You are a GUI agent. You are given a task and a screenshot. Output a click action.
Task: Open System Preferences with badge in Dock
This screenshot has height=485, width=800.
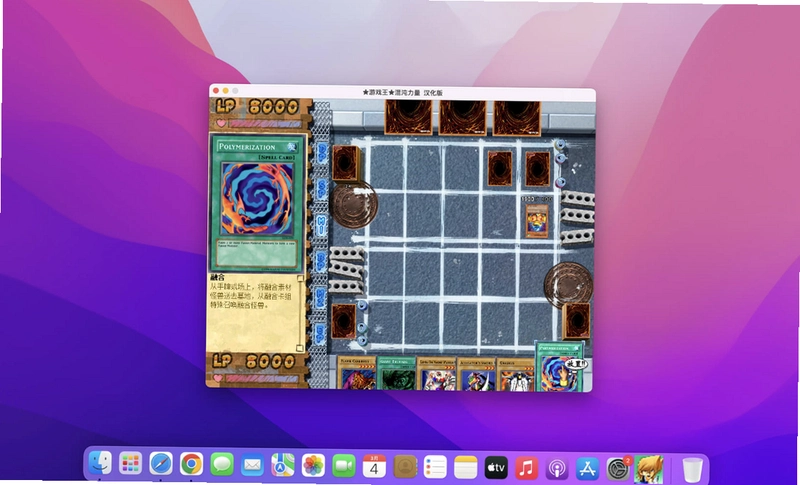tap(618, 467)
